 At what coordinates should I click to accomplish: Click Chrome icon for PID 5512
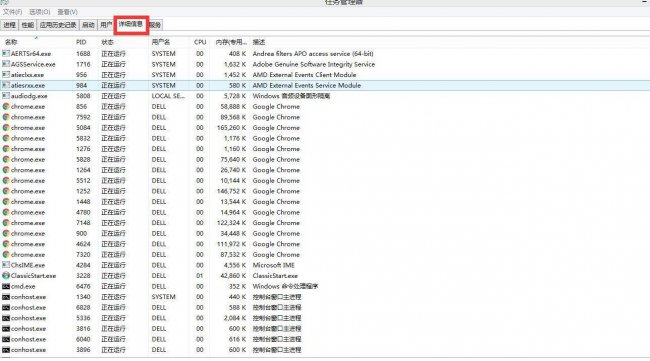pos(6,180)
